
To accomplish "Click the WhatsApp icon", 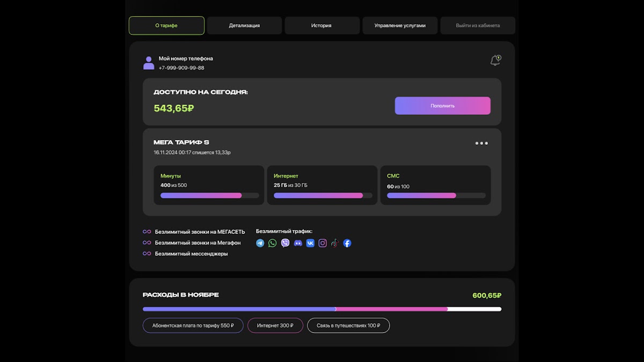I will [273, 243].
